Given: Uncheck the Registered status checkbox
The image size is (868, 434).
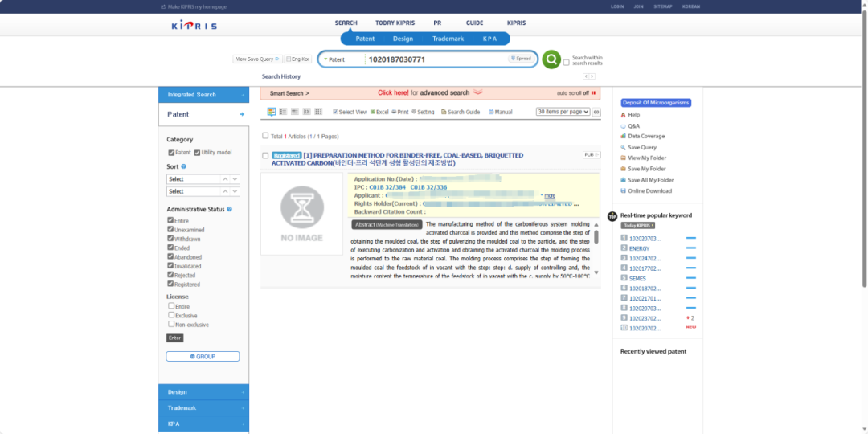Looking at the screenshot, I should click(171, 284).
